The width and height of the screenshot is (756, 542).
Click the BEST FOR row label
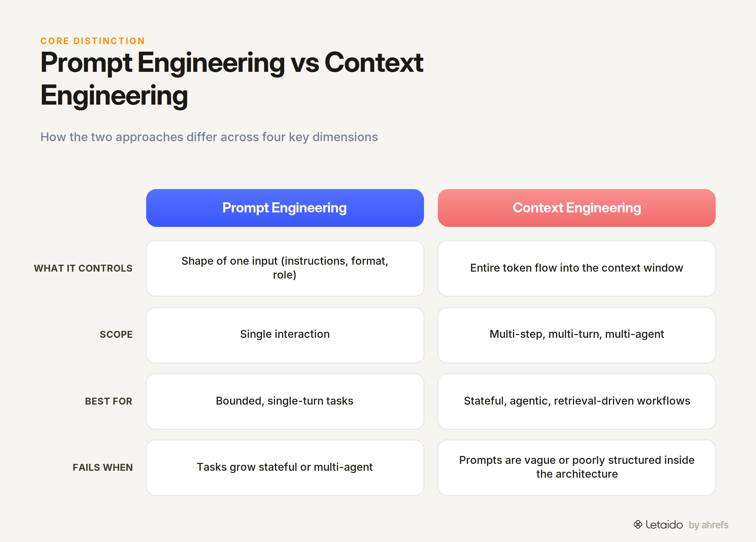tap(108, 401)
